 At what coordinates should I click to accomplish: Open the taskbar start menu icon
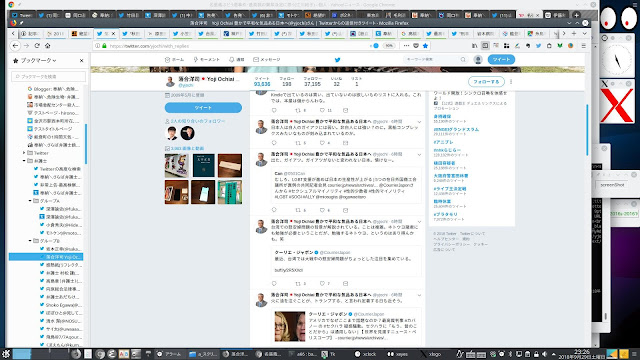[x=6, y=354]
